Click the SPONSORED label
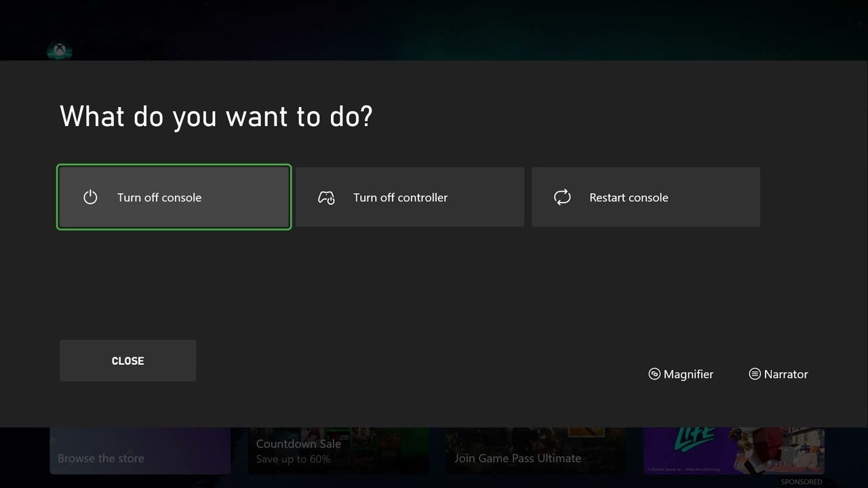 point(802,482)
